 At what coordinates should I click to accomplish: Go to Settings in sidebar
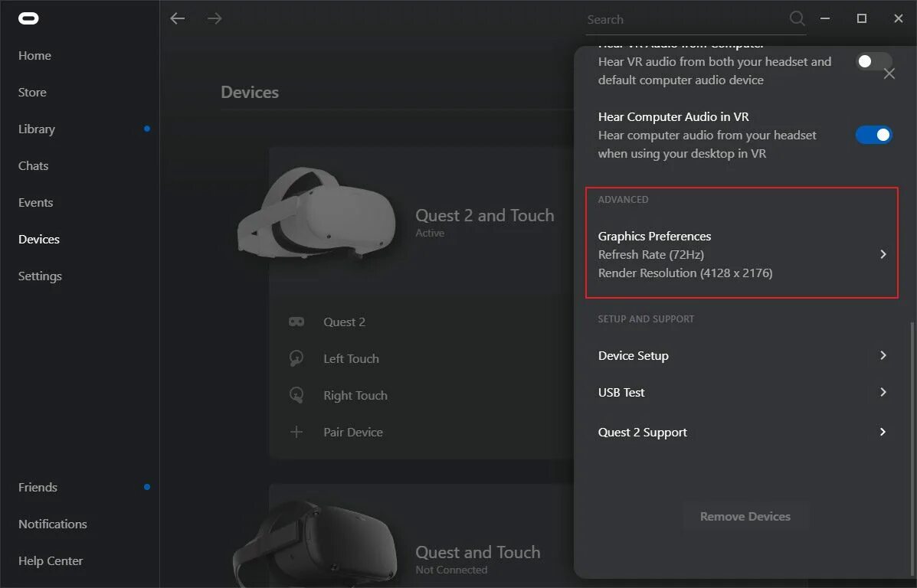click(40, 276)
